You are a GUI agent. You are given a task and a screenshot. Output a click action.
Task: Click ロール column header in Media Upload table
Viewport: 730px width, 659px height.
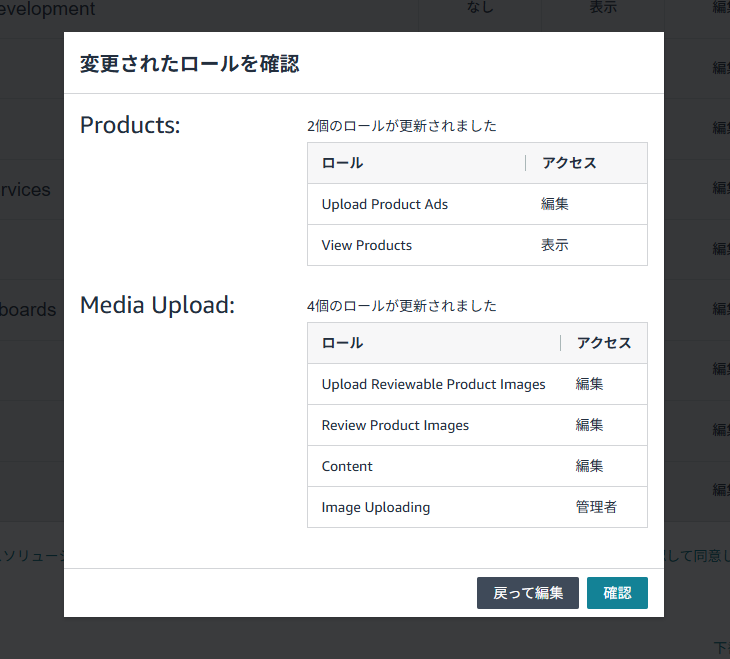click(342, 343)
